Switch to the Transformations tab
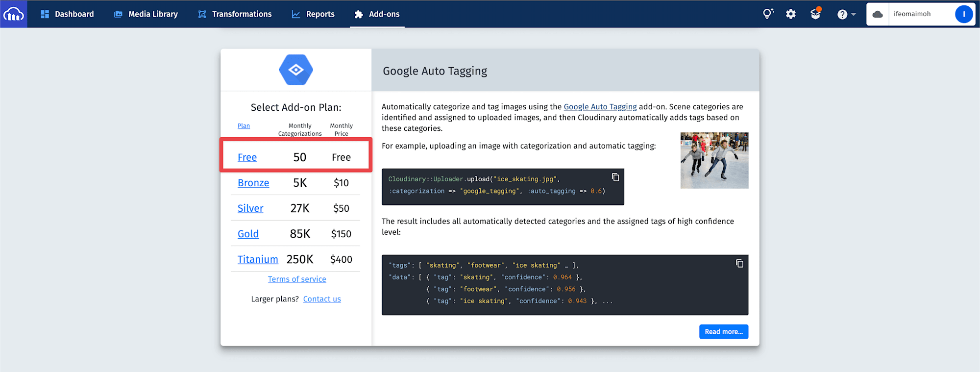This screenshot has width=980, height=372. tap(235, 14)
